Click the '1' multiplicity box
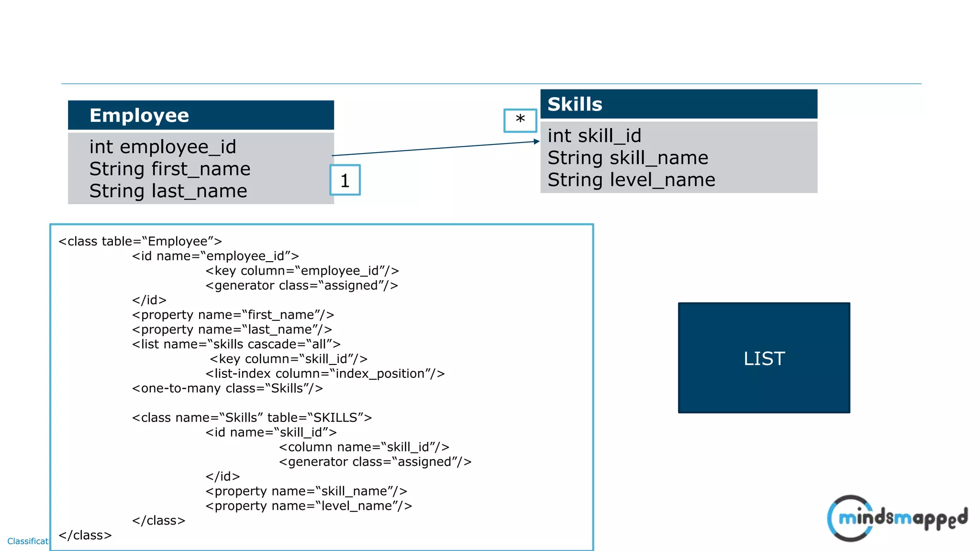The width and height of the screenshot is (980, 551). [x=345, y=180]
